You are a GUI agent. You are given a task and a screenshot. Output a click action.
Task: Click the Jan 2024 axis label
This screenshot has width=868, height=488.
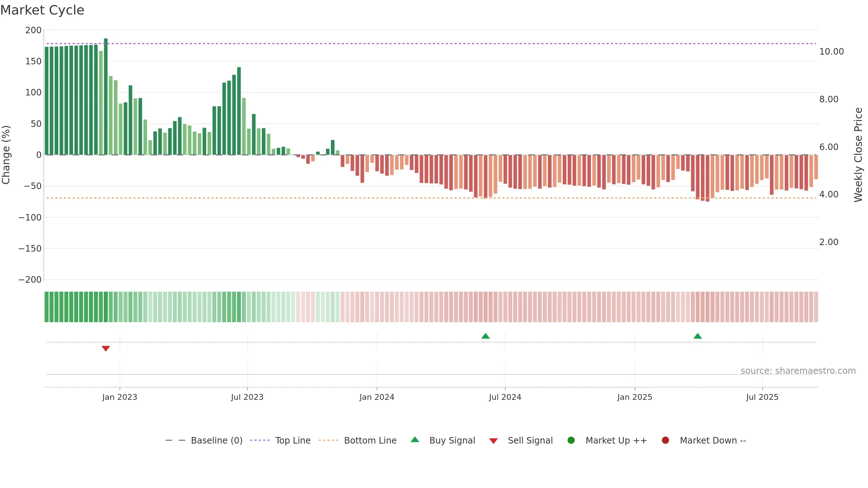click(377, 397)
